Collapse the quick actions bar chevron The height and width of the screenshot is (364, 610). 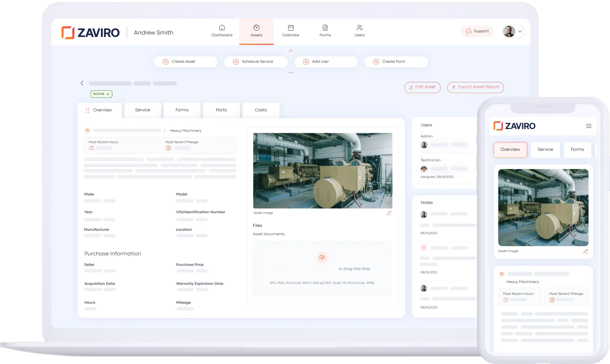290,51
